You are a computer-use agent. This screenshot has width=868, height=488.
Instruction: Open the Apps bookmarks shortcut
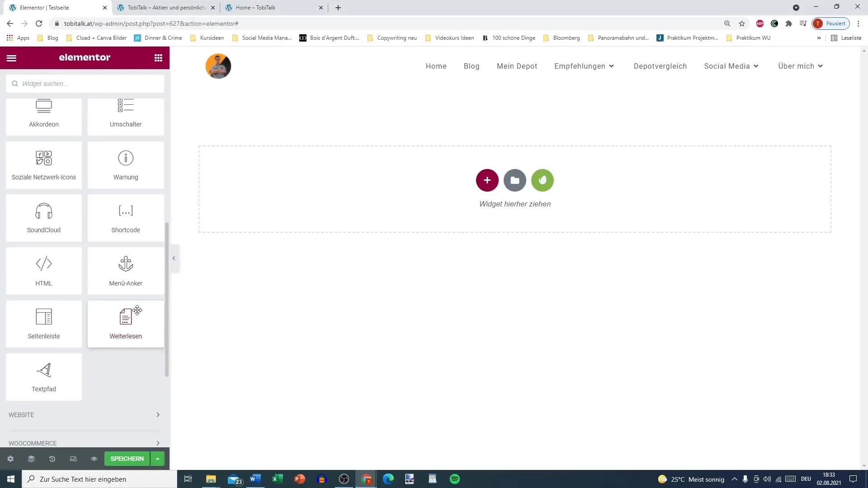click(x=18, y=38)
